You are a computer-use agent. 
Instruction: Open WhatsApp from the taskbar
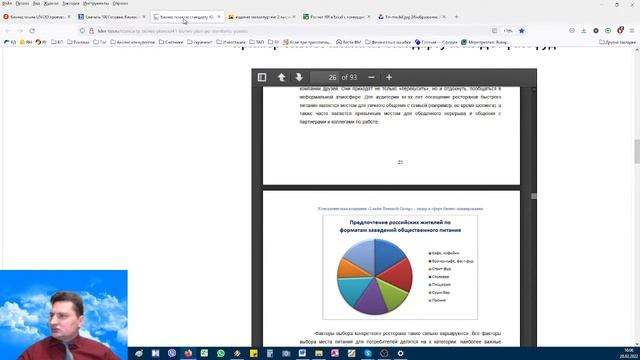coord(221,353)
